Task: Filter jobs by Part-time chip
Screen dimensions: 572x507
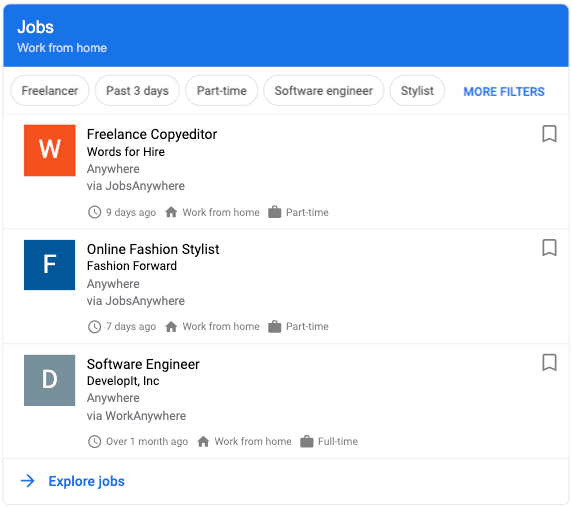Action: coord(221,90)
